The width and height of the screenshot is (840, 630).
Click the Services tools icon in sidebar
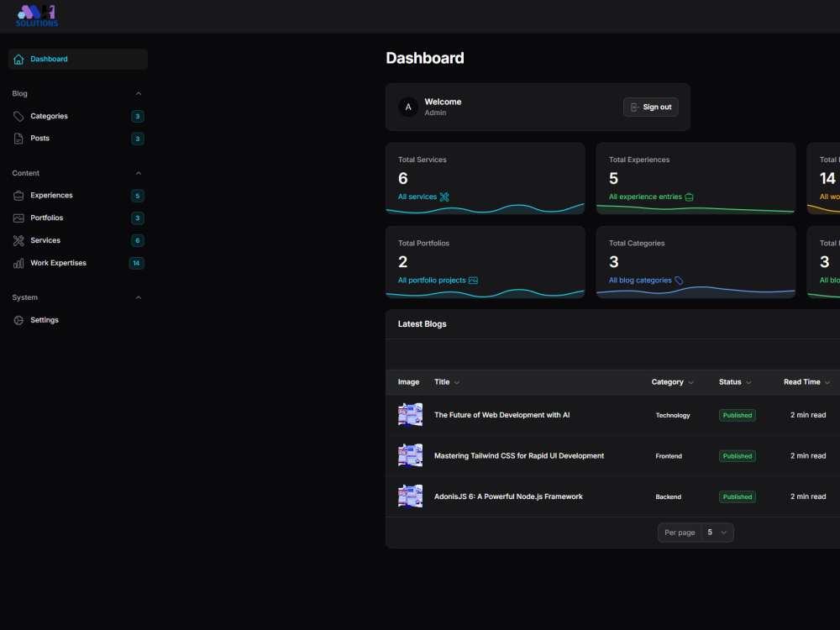click(x=18, y=240)
